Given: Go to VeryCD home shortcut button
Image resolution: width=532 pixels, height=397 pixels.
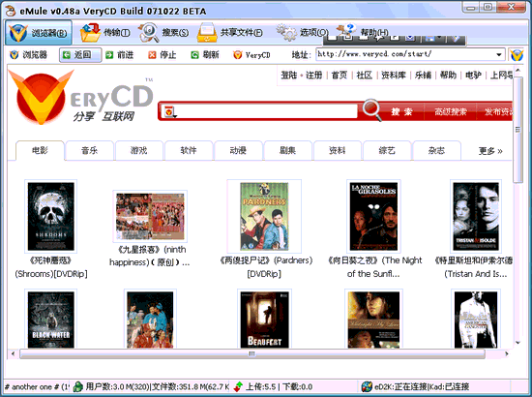Looking at the screenshot, I should pos(251,55).
